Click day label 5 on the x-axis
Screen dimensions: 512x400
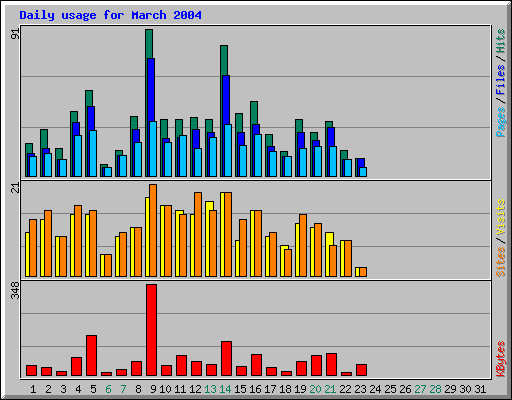click(93, 389)
